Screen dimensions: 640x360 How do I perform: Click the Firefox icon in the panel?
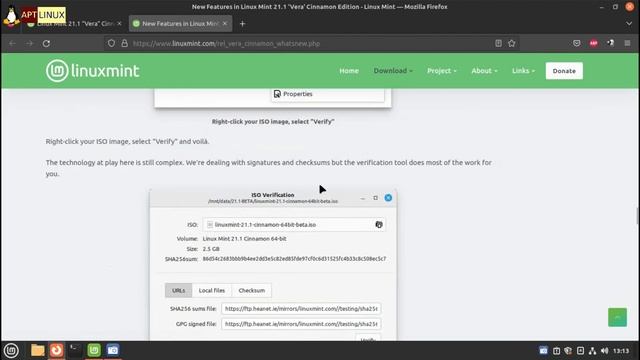(56, 350)
